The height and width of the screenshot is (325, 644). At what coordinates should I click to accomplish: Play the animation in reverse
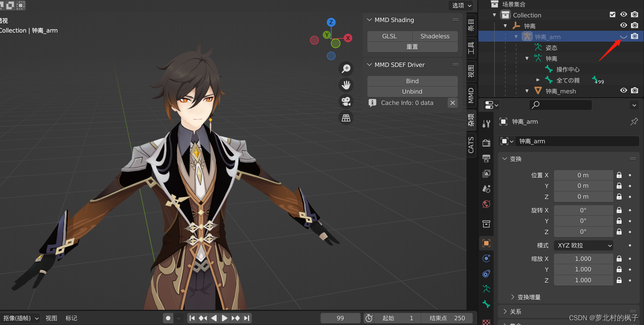(x=214, y=318)
